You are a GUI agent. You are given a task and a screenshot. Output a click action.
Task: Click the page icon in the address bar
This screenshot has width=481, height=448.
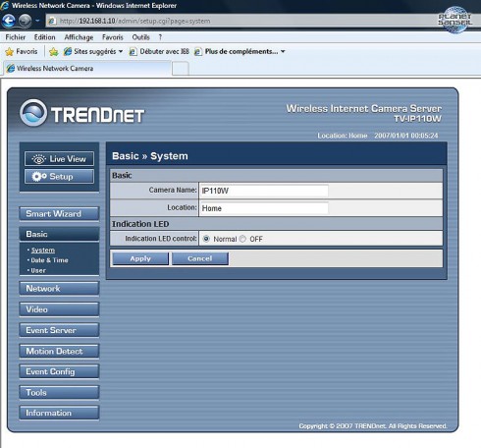52,21
